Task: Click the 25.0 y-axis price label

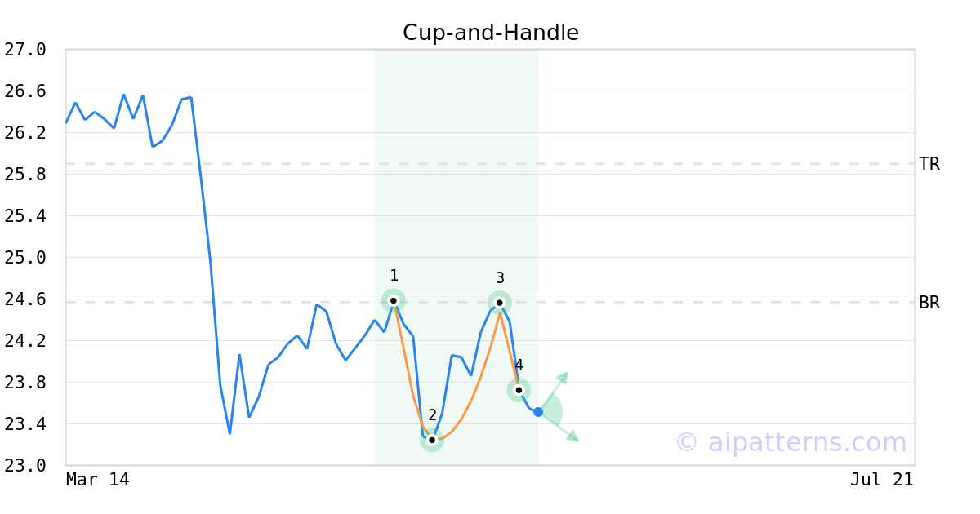Action: (x=25, y=258)
